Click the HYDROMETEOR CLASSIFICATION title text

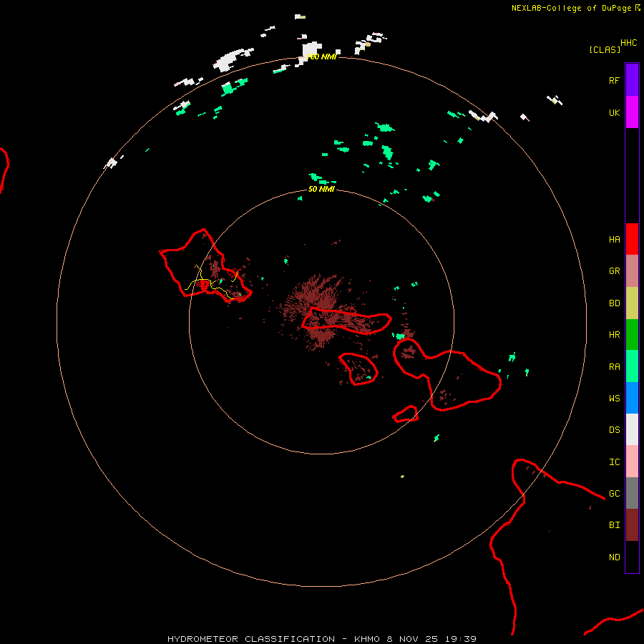coord(251,639)
